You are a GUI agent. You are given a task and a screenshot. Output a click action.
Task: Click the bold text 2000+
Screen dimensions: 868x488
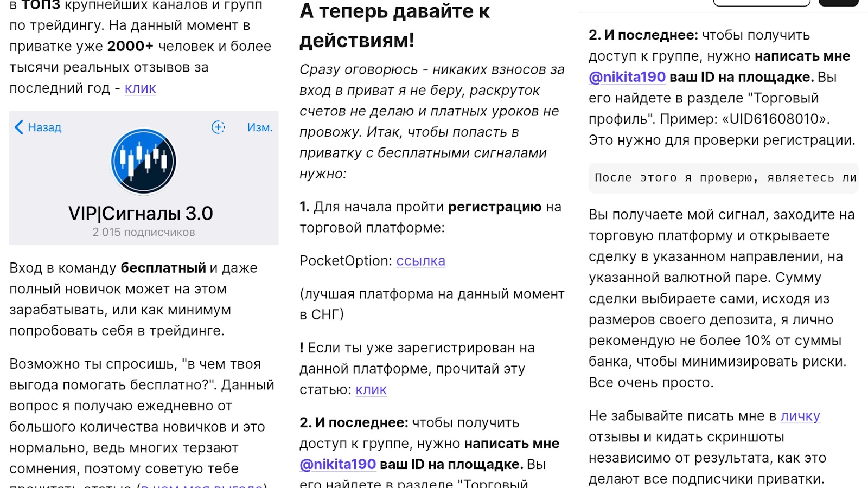click(x=130, y=46)
